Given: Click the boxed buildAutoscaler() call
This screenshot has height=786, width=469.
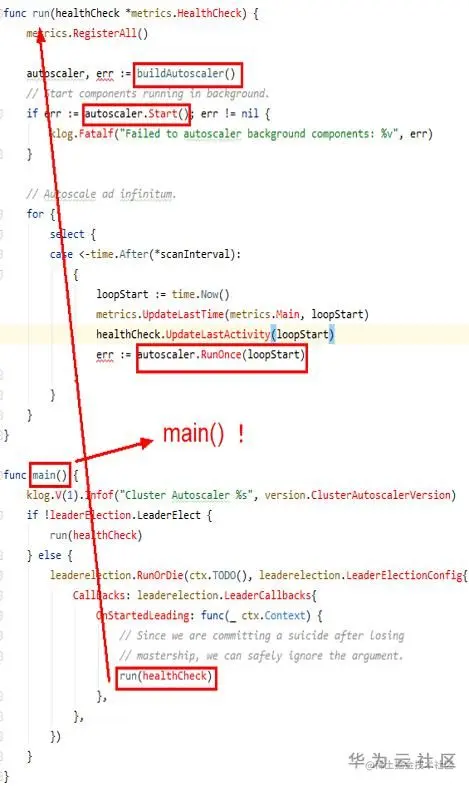Looking at the screenshot, I should 188,74.
